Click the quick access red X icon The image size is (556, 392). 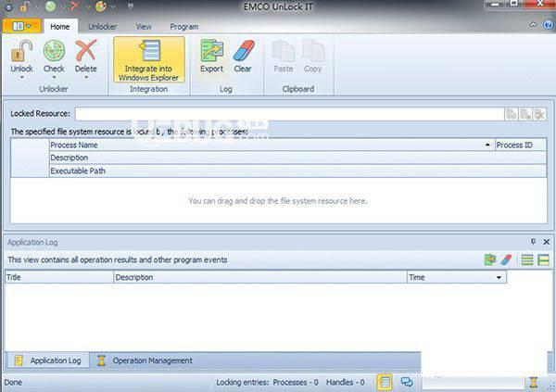point(75,6)
